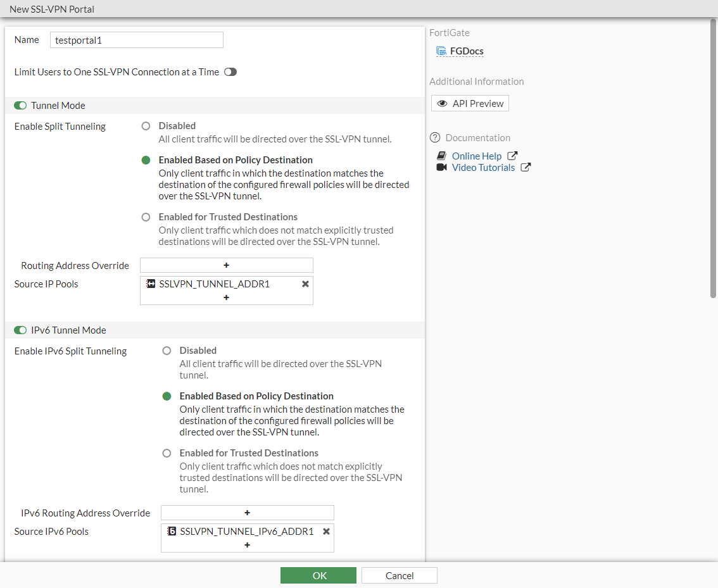The image size is (718, 588).
Task: Click the Name input field
Action: click(136, 40)
